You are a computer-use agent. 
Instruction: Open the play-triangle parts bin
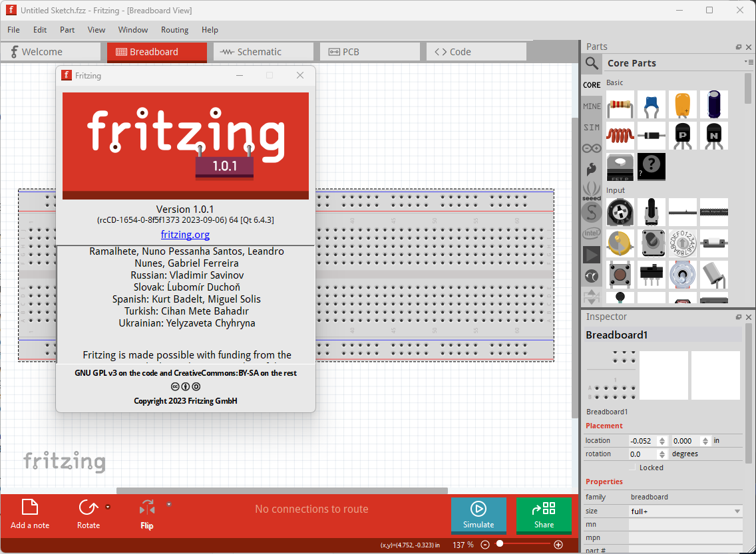tap(592, 255)
